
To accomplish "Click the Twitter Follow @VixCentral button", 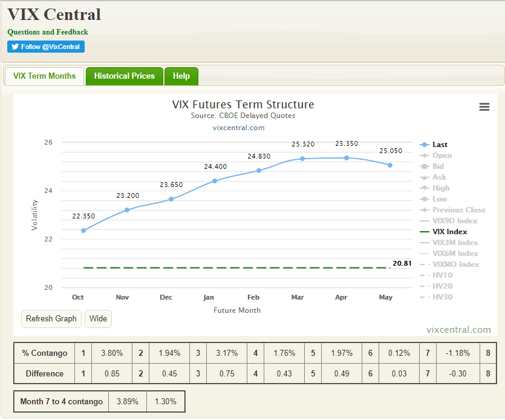I will point(46,47).
